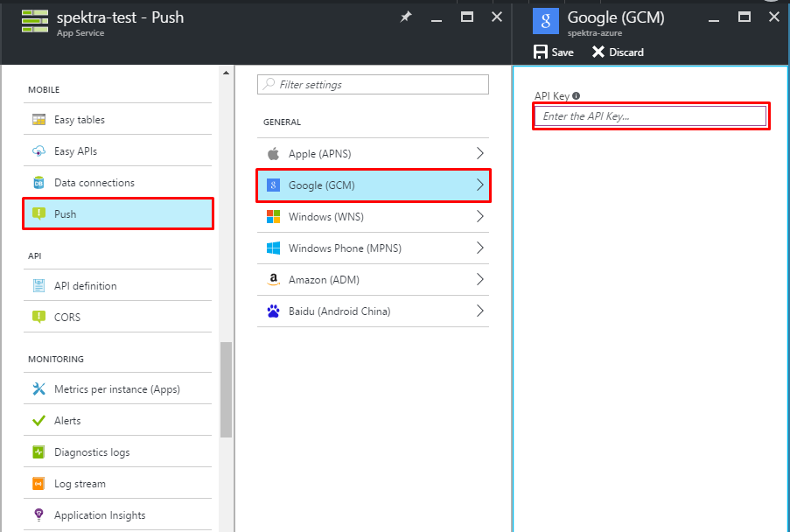The image size is (790, 532).
Task: Open Alerts menu item
Action: click(117, 420)
